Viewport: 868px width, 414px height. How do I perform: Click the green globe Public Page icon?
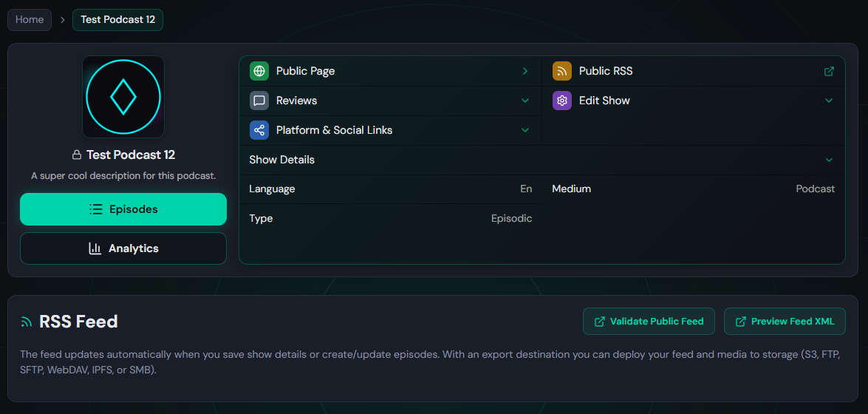(x=259, y=71)
